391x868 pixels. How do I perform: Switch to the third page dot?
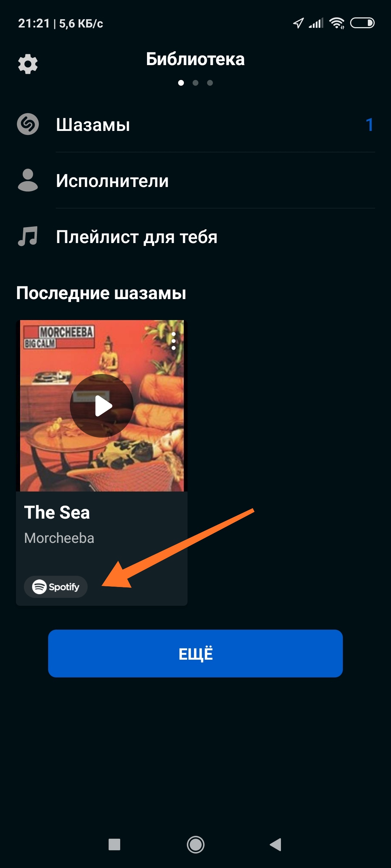pyautogui.click(x=210, y=83)
